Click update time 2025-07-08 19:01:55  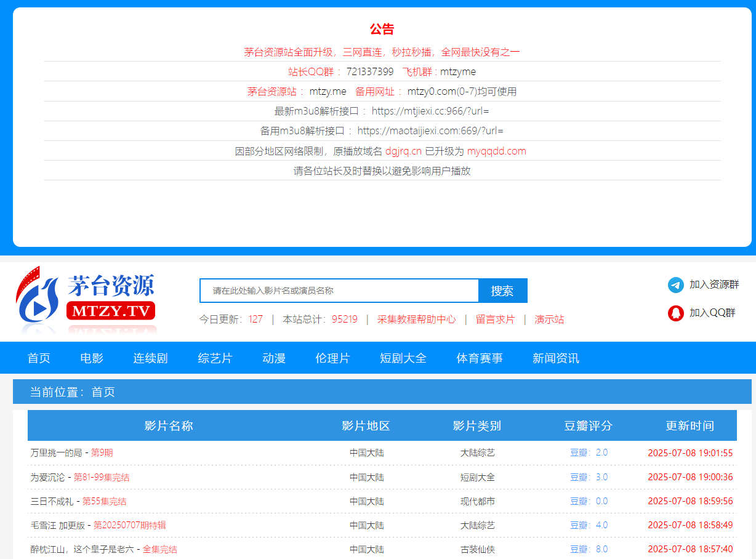click(690, 453)
